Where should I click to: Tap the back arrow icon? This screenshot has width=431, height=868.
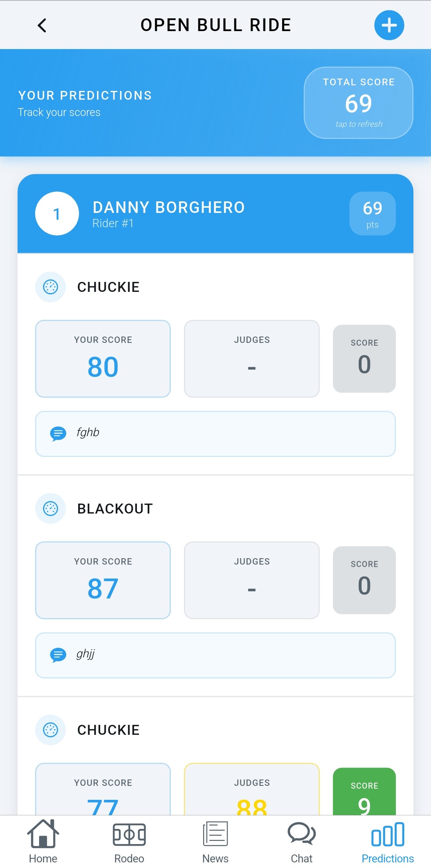click(x=42, y=26)
